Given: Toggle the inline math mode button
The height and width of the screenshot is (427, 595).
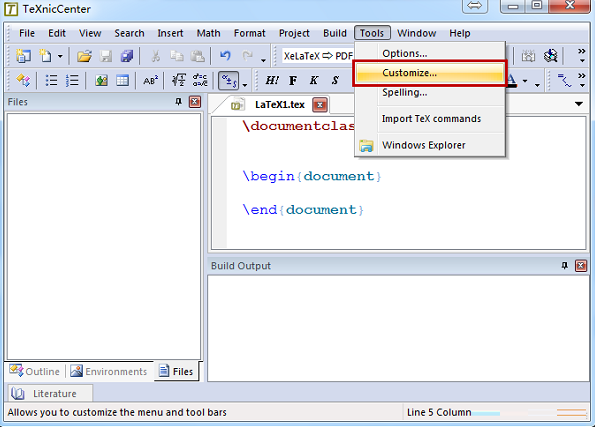Looking at the screenshot, I should click(228, 80).
